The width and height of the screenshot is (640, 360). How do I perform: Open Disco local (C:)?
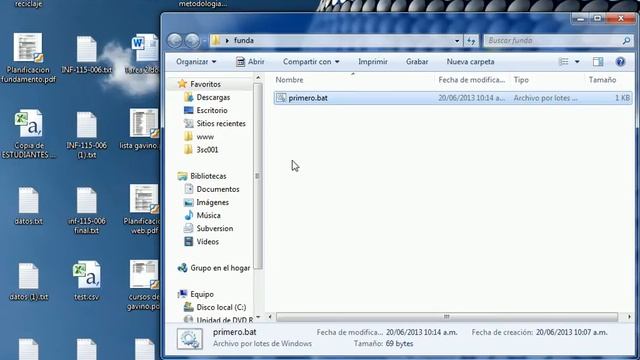pyautogui.click(x=221, y=307)
